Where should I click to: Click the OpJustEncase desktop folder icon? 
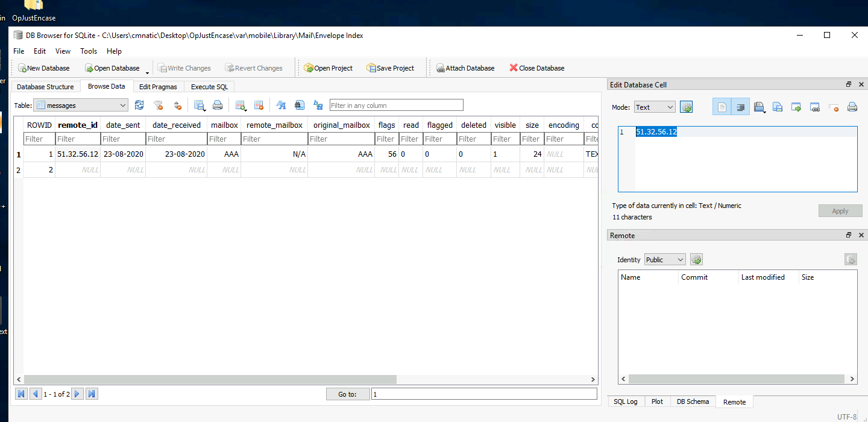(x=34, y=11)
